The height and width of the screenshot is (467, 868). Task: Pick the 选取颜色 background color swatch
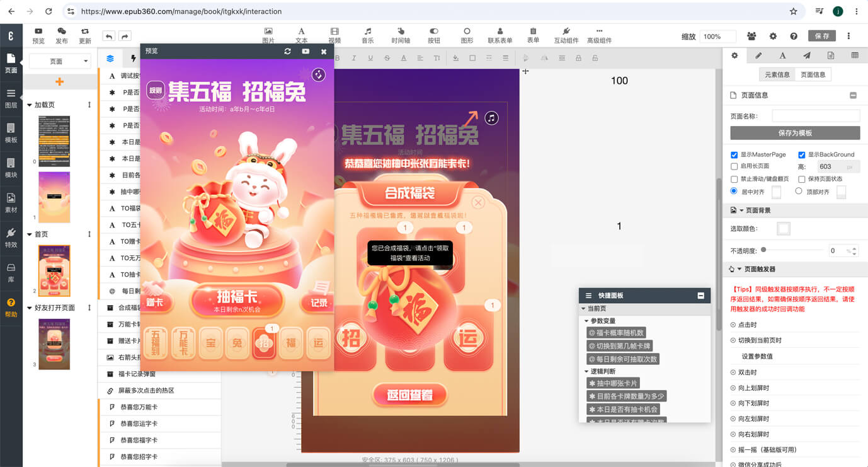coord(784,229)
